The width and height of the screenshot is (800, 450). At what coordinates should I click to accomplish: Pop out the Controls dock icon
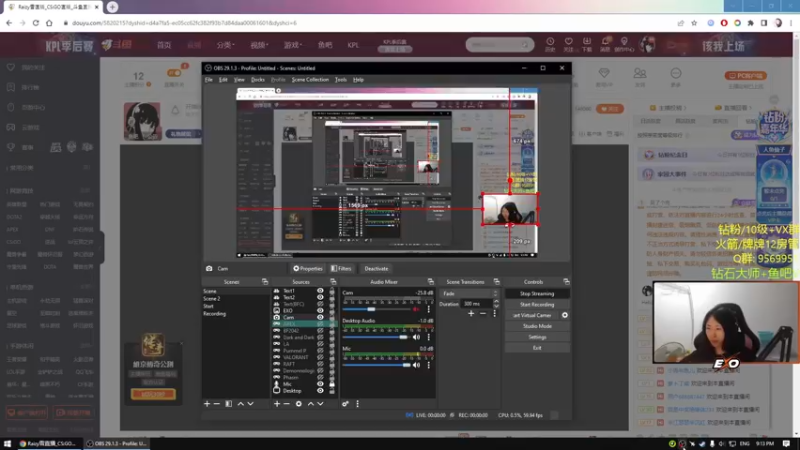pyautogui.click(x=566, y=282)
